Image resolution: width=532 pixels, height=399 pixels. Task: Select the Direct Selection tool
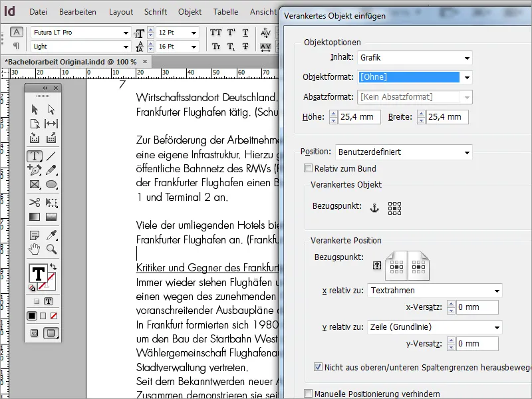tap(51, 110)
